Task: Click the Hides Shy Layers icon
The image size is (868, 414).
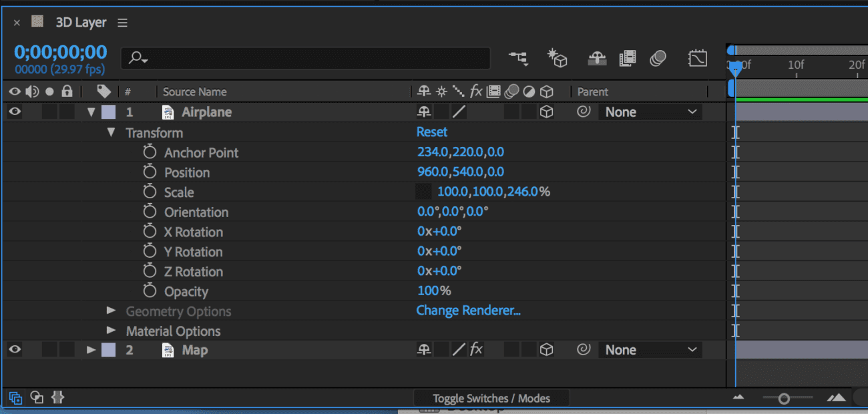Action: (x=597, y=59)
